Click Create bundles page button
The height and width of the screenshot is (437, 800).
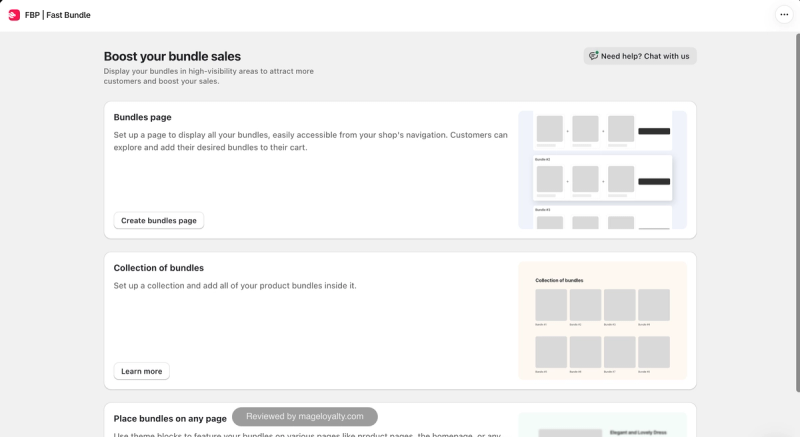pos(159,220)
